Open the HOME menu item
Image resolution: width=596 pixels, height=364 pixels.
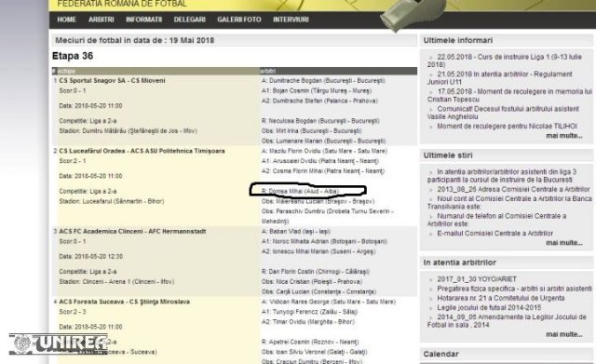[66, 20]
